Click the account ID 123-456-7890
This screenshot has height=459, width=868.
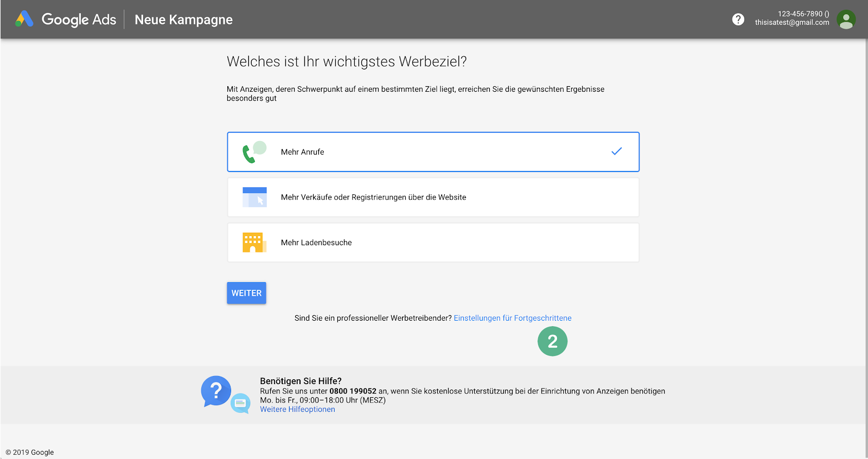click(x=800, y=14)
